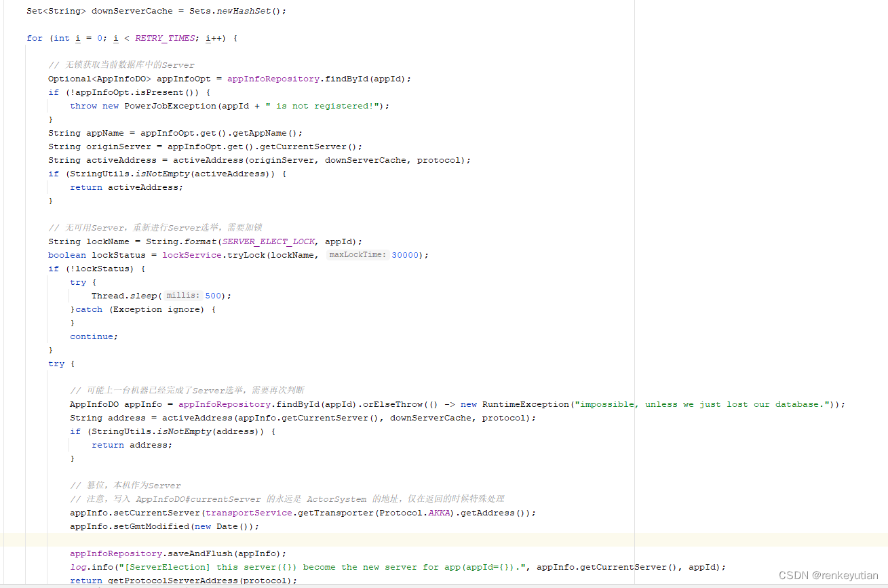Click the orElseThrow method call
The image size is (888, 588).
click(393, 404)
